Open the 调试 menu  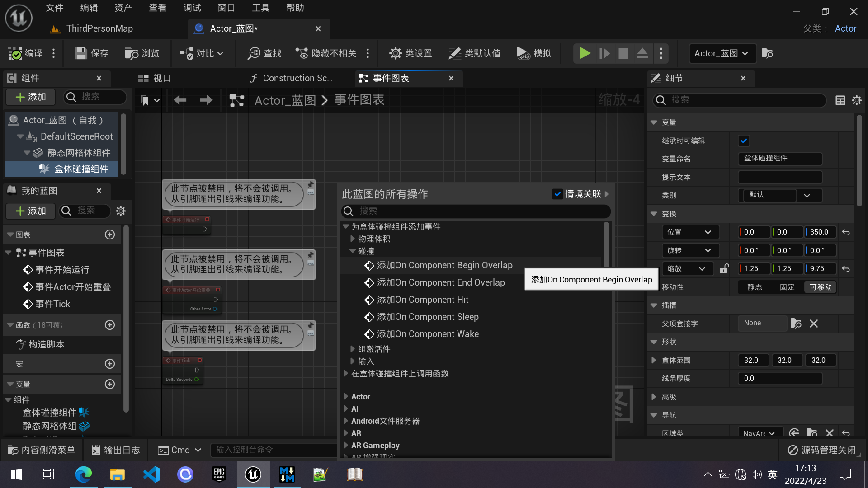(x=192, y=7)
